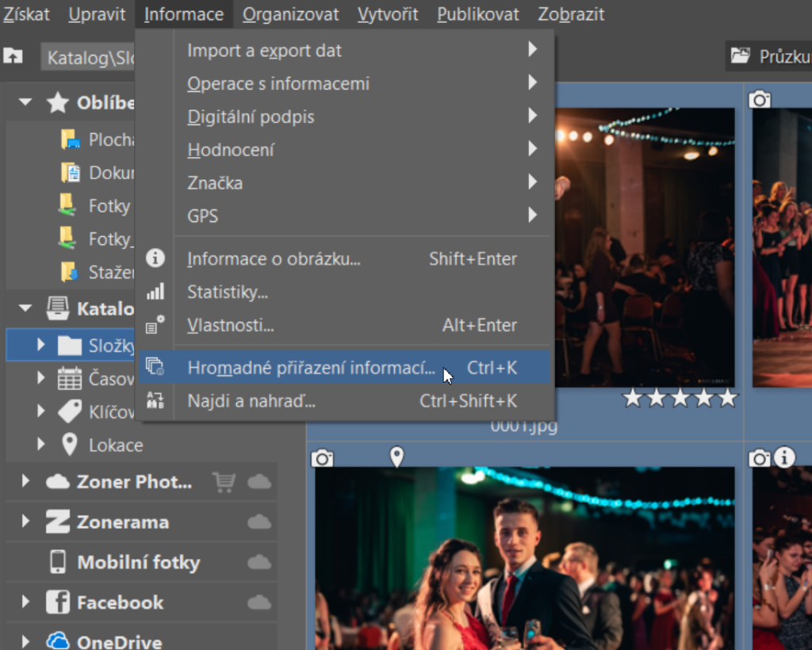Viewport: 812px width, 650px height.
Task: Expand the OneDrive node
Action: tap(25, 641)
